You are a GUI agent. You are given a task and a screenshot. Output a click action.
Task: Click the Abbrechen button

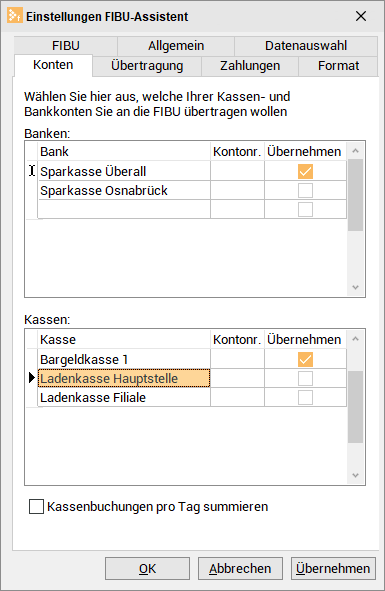[x=240, y=568]
